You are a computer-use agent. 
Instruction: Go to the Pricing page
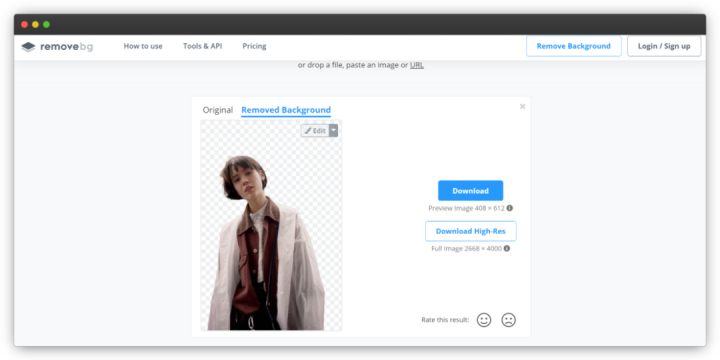coord(254,46)
